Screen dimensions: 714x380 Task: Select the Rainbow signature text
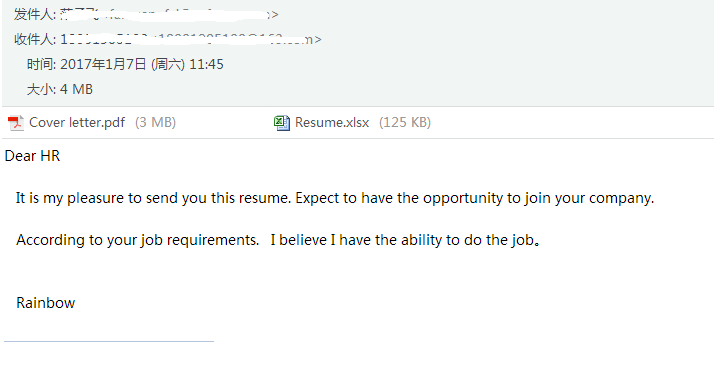pyautogui.click(x=46, y=303)
